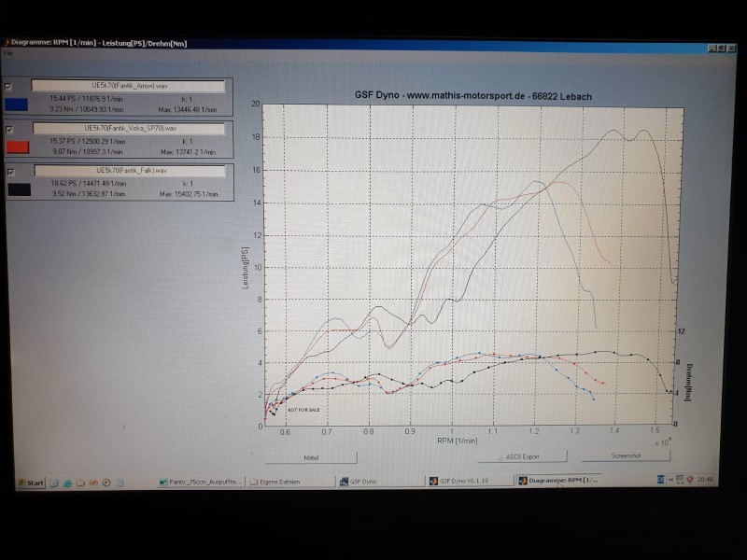Switch to GSF Dyno V0.1.19 taskbar window
This screenshot has width=747, height=560.
(x=470, y=481)
